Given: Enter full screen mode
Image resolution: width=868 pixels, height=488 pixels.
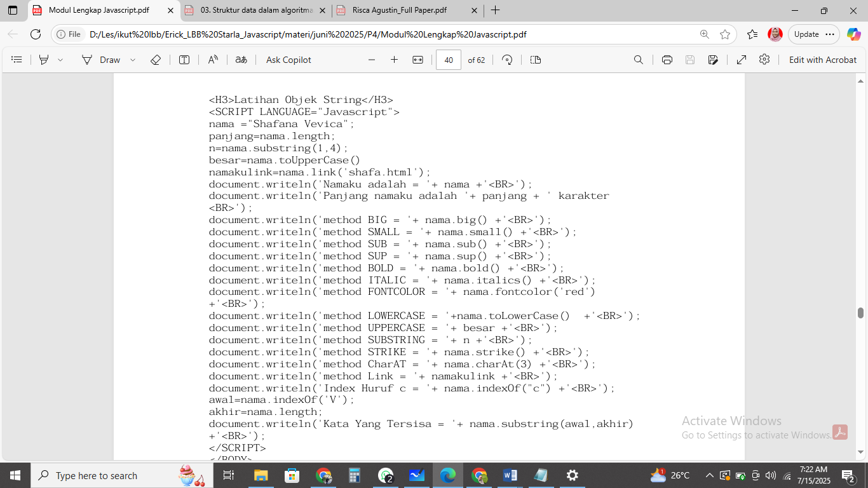Looking at the screenshot, I should 742,60.
